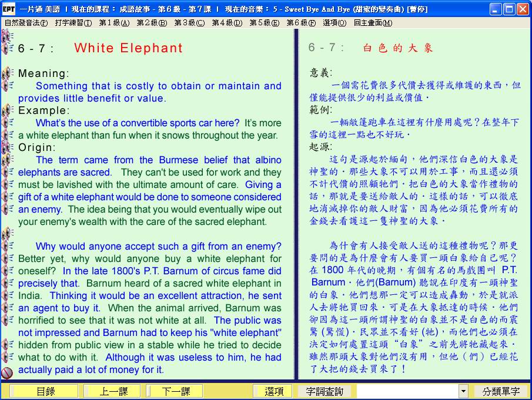Click the speaker icon next to 'Example:'
The image size is (532, 400).
pyautogui.click(x=8, y=110)
